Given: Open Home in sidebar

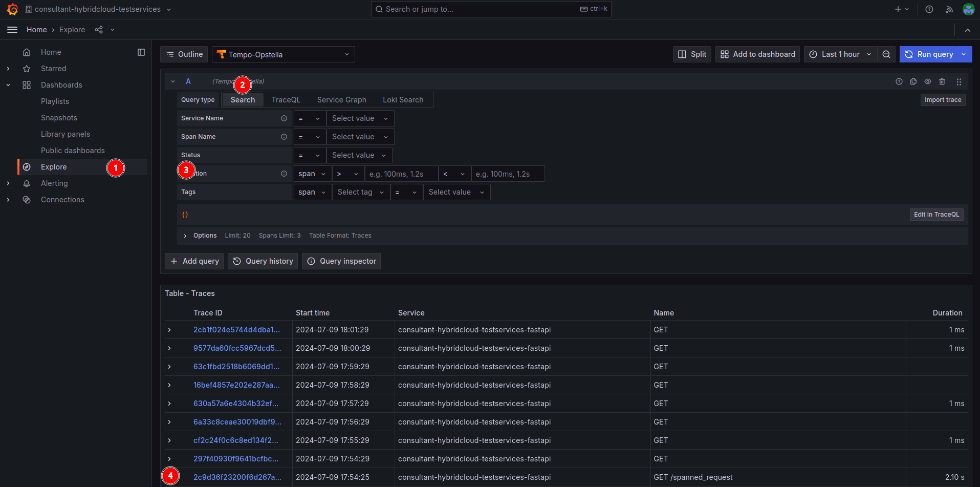Looking at the screenshot, I should (51, 52).
